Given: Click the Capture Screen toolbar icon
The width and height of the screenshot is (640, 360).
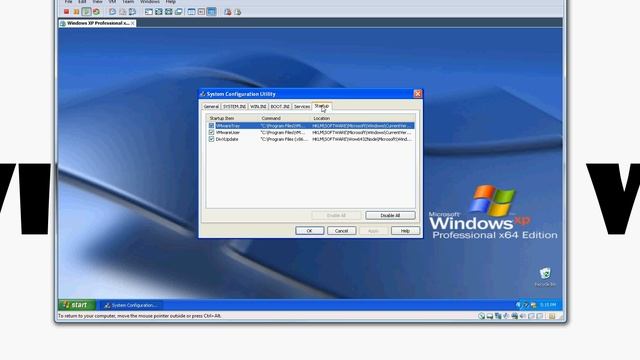Looking at the screenshot, I should (228, 12).
